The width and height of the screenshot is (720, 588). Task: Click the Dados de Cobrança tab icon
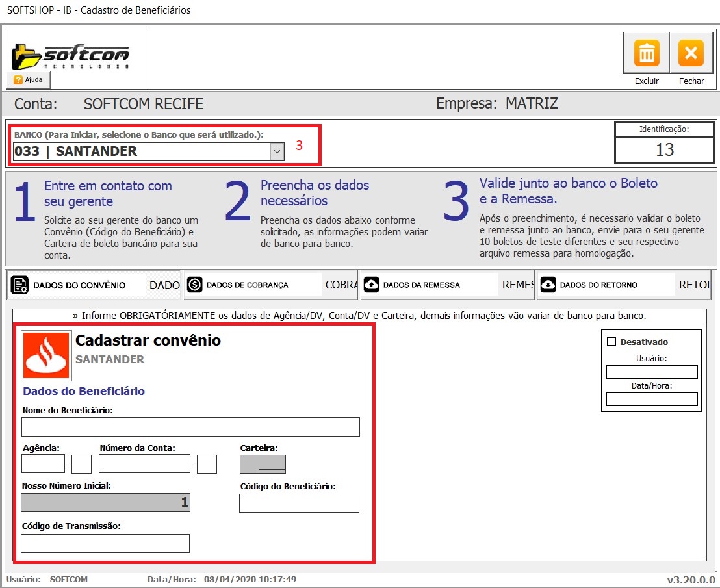(194, 285)
